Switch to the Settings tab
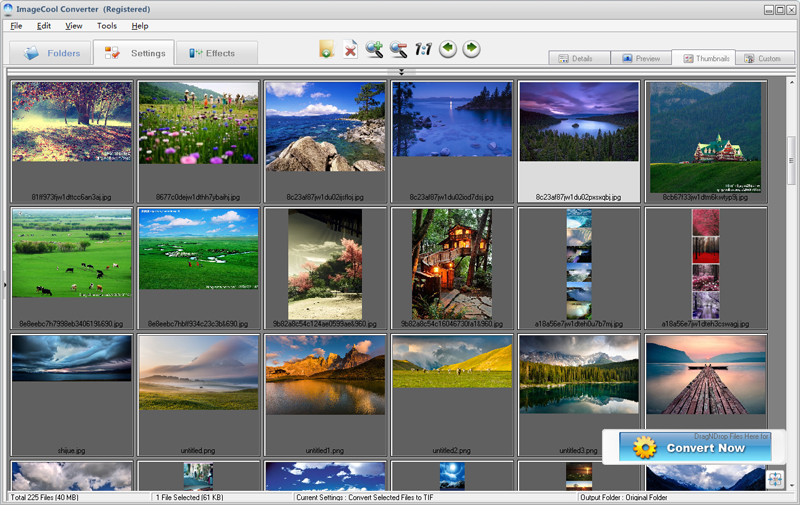 pyautogui.click(x=134, y=53)
